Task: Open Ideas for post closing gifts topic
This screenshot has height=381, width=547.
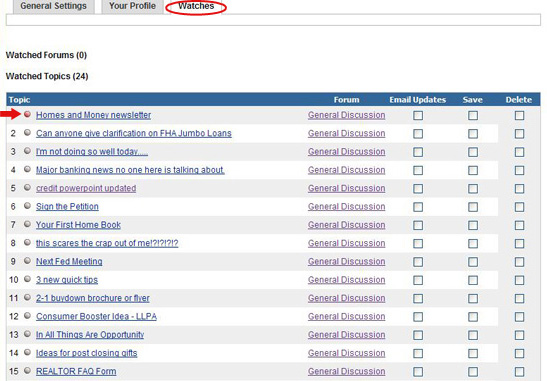Action: coord(87,353)
